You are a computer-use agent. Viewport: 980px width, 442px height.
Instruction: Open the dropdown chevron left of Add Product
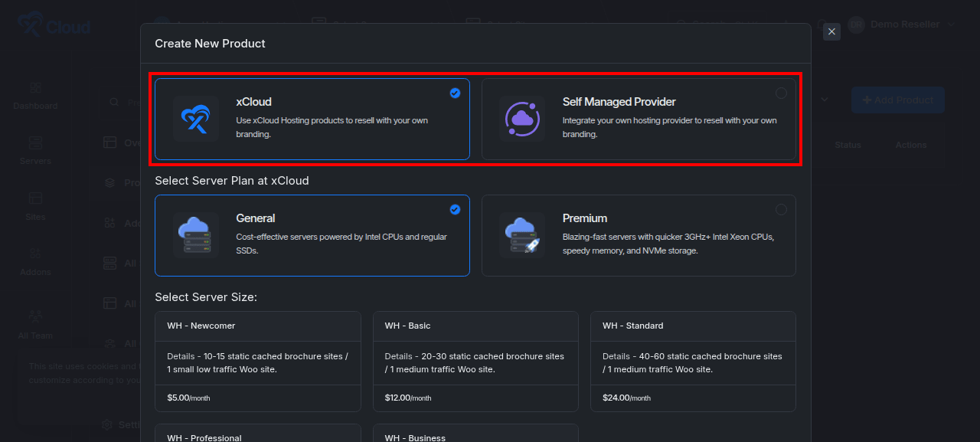(825, 100)
